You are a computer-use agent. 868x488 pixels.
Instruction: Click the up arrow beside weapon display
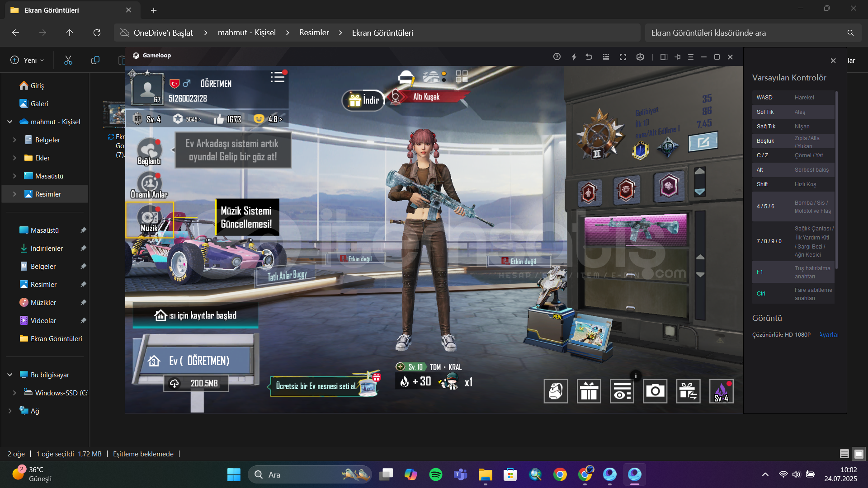point(700,257)
